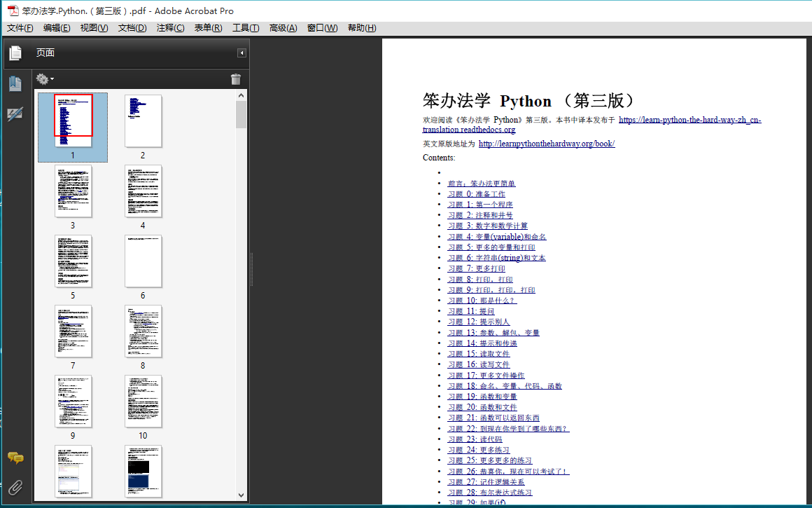This screenshot has width=812, height=508.
Task: Open the 帮助(H) menu
Action: click(362, 28)
